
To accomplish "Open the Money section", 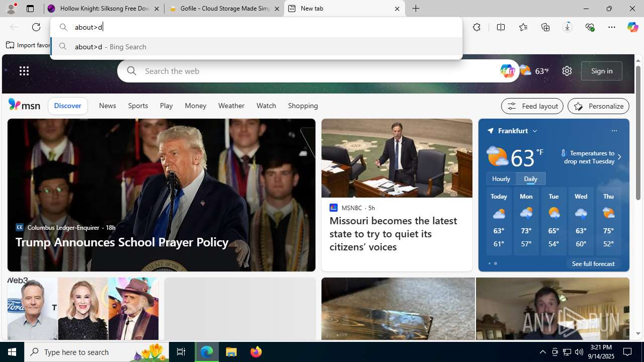I will pos(195,106).
